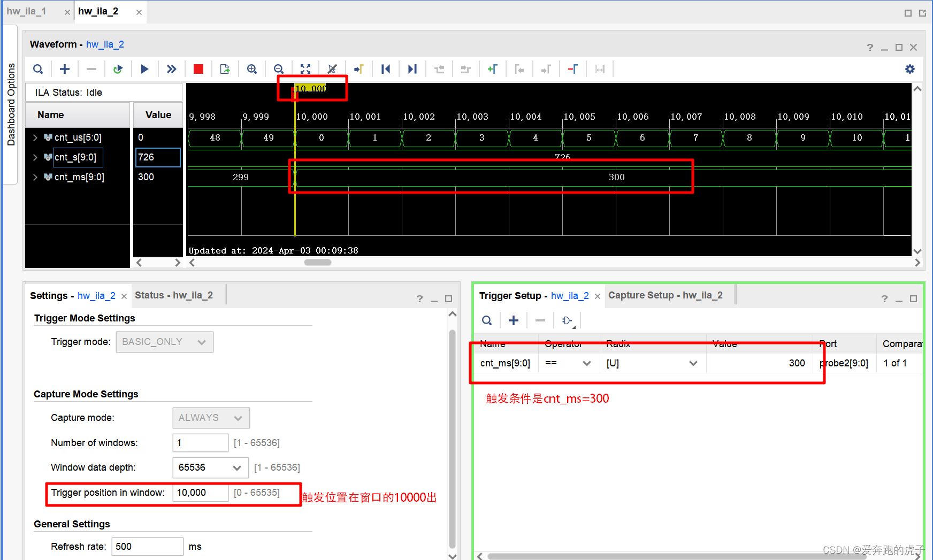
Task: Run the ILA trigger
Action: coord(145,68)
